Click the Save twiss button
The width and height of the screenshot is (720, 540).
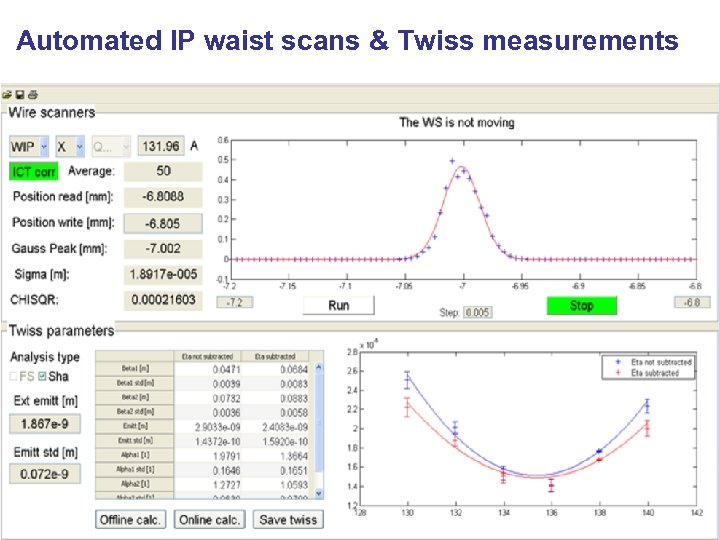click(x=288, y=519)
